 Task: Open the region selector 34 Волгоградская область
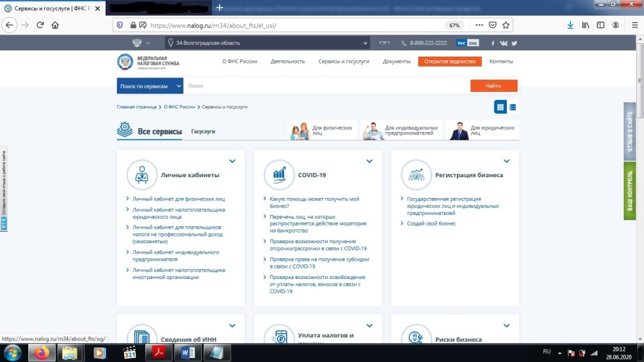(x=267, y=43)
